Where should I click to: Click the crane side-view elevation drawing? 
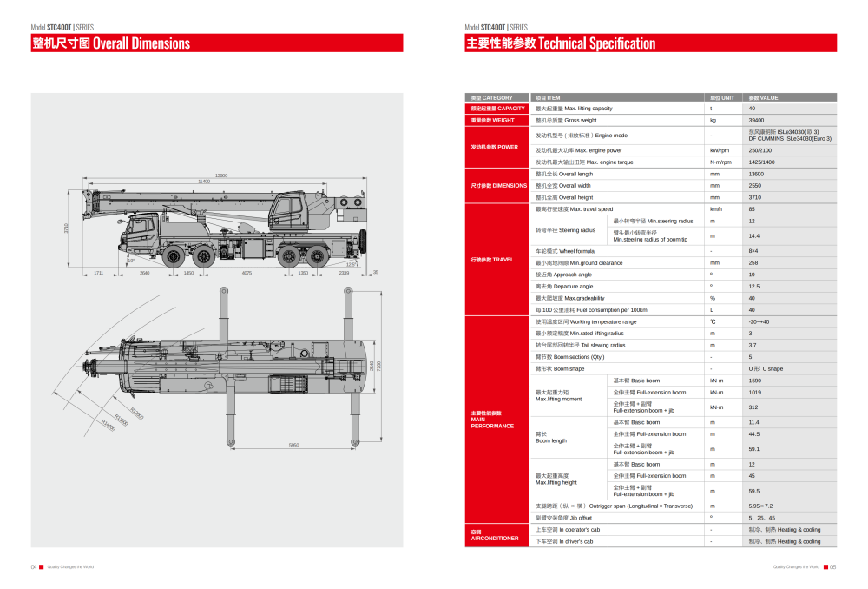(217, 228)
